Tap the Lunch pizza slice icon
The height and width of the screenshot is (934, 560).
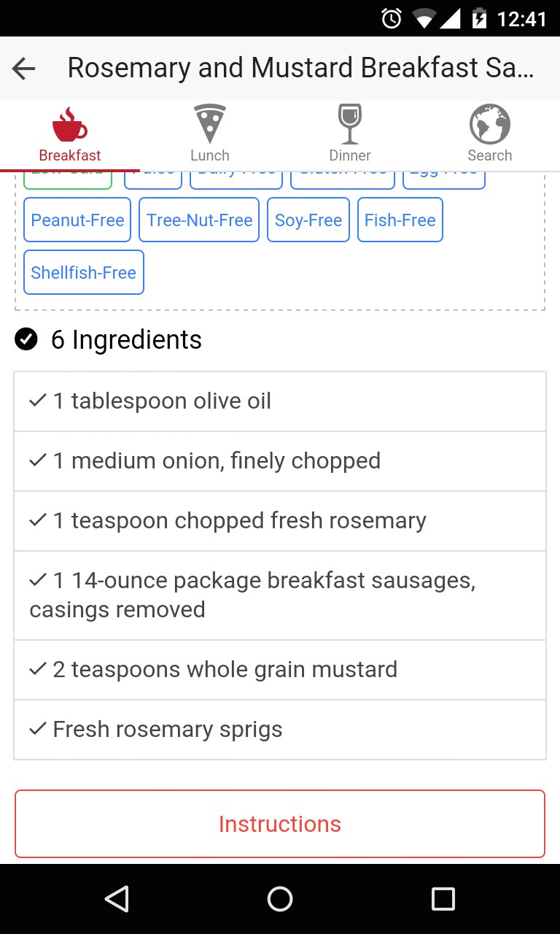coord(210,124)
